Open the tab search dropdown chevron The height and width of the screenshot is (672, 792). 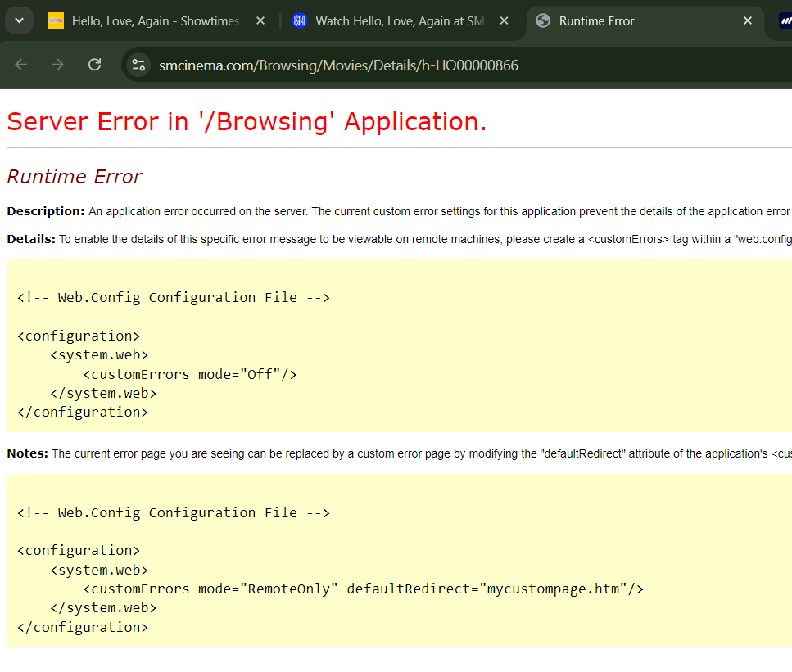pyautogui.click(x=19, y=20)
